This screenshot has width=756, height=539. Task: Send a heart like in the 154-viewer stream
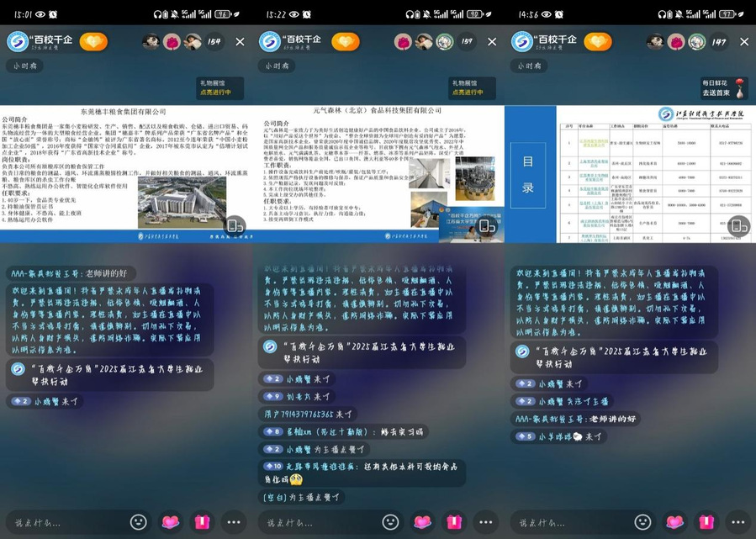click(170, 522)
